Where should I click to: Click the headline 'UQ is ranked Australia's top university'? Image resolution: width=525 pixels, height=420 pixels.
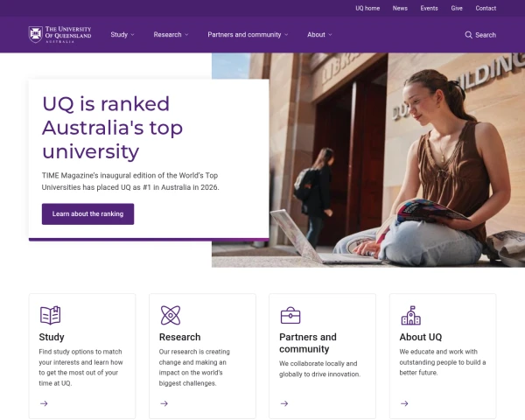point(113,127)
